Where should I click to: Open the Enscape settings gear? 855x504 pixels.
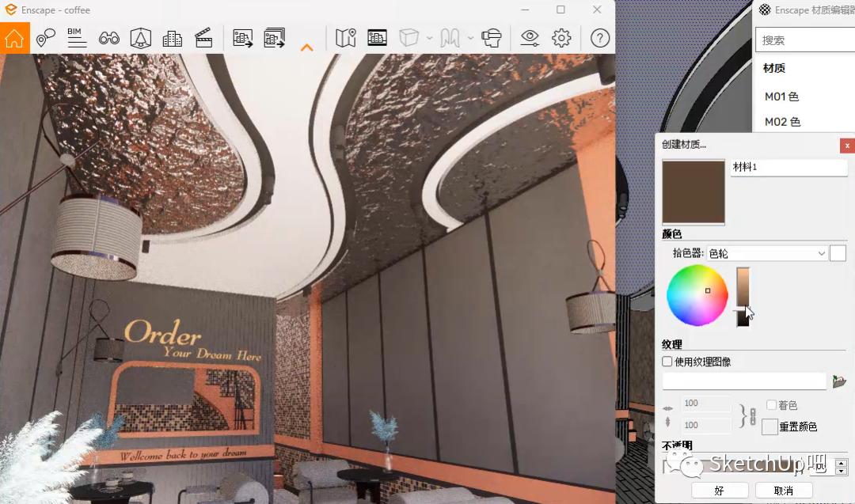[x=561, y=37]
